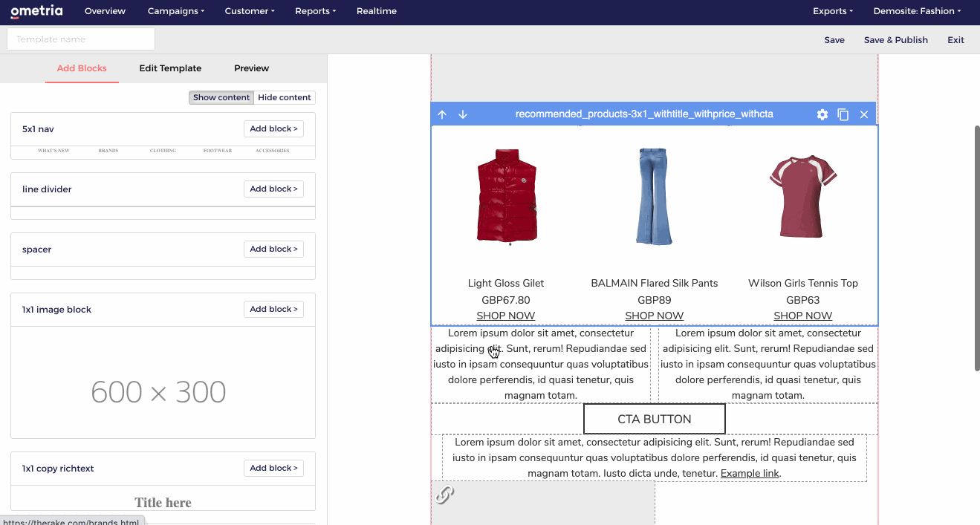Switch to Edit Template tab
Image resolution: width=980 pixels, height=525 pixels.
click(x=170, y=68)
